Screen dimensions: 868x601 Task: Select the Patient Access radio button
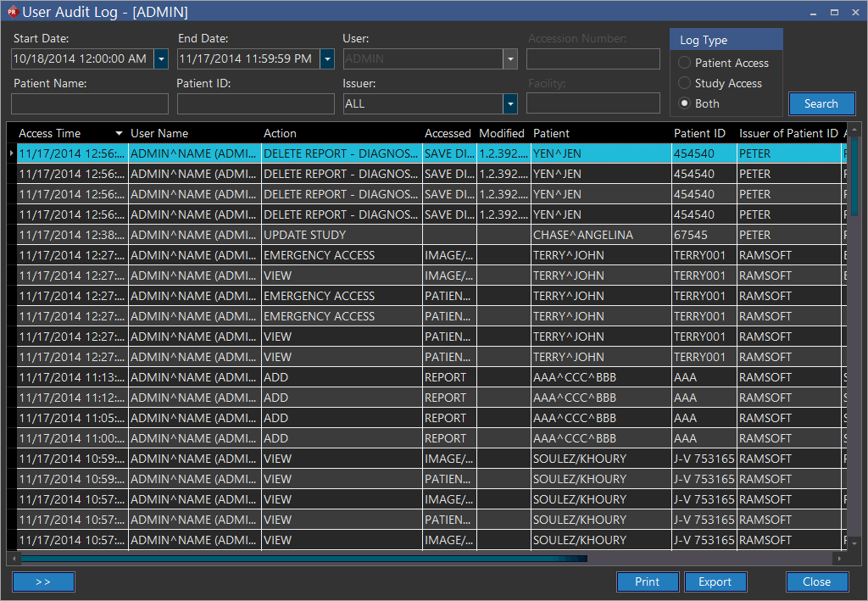click(x=685, y=63)
